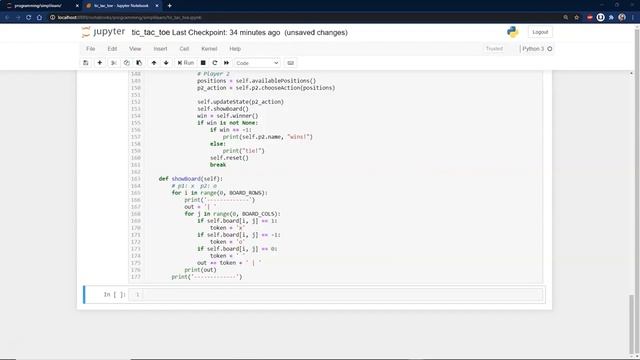
Task: Interrupt the kernel with stop icon
Action: [x=203, y=63]
